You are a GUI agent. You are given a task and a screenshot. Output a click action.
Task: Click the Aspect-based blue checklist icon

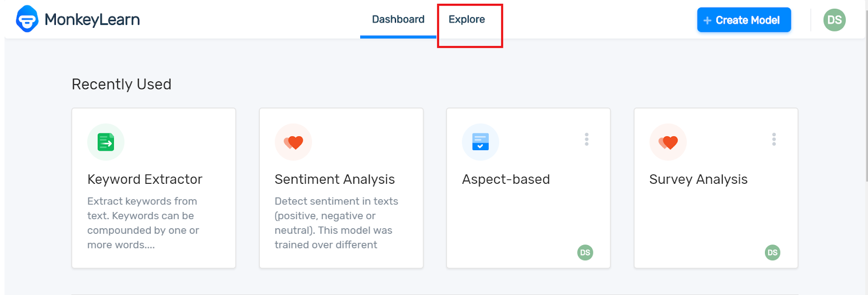coord(481,142)
